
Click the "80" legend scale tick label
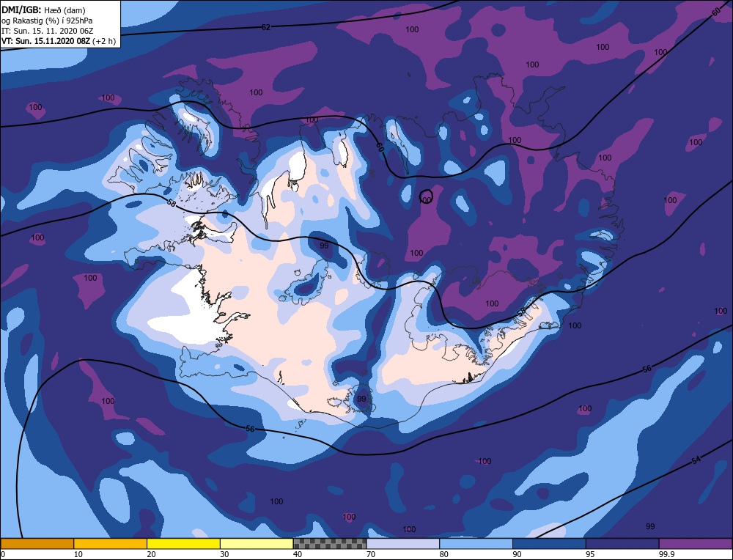(444, 554)
